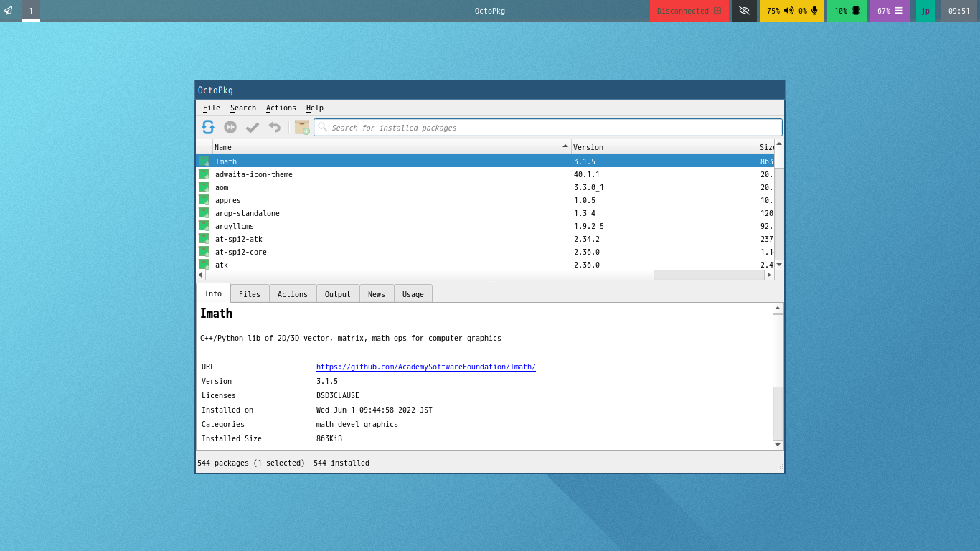Viewport: 980px width, 551px height.
Task: Click the microphone icon in top panel
Action: (x=814, y=11)
